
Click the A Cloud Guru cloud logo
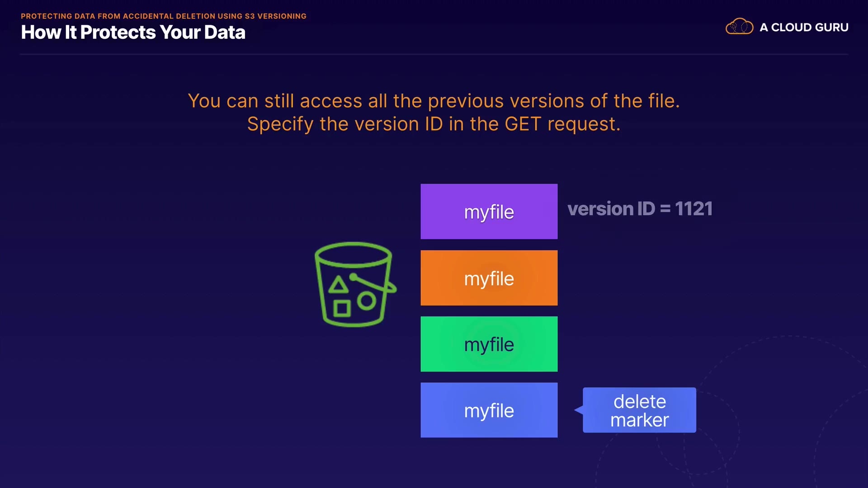point(739,27)
